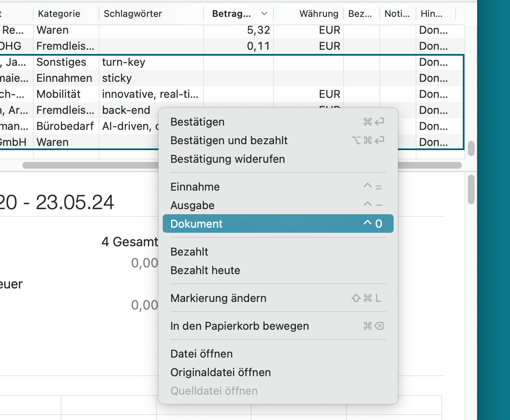Image resolution: width=510 pixels, height=420 pixels.
Task: Click Bestätigung widerufen in the menu
Action: pyautogui.click(x=228, y=159)
